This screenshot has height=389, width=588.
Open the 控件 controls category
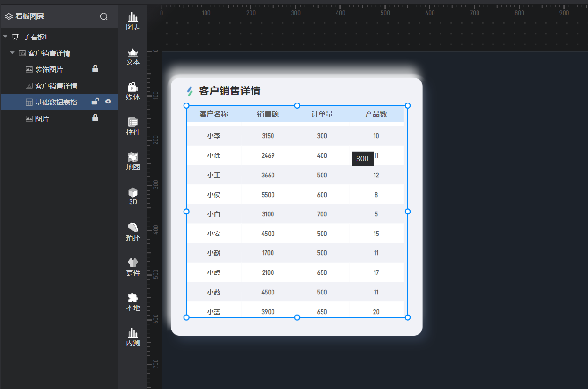(x=133, y=127)
